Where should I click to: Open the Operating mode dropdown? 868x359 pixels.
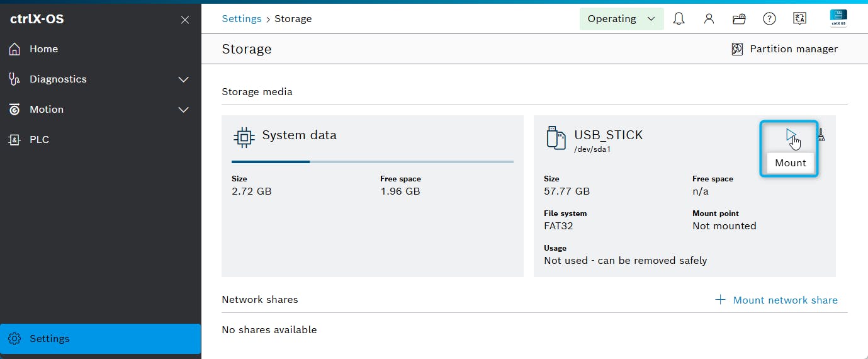(x=621, y=19)
